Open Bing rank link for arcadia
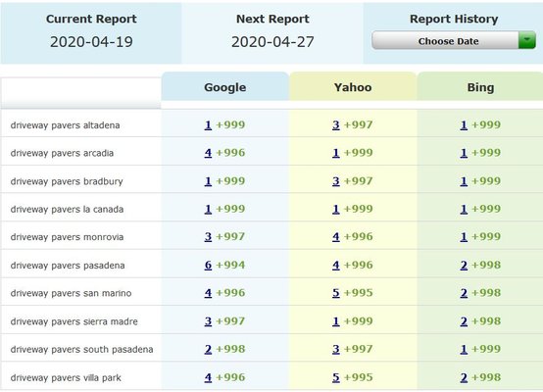 pos(464,153)
